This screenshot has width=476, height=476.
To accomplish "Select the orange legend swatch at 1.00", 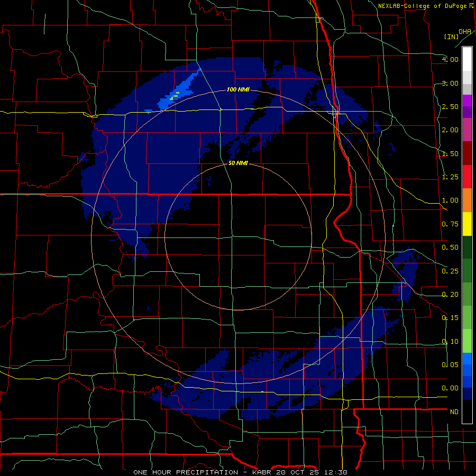I will 467,200.
